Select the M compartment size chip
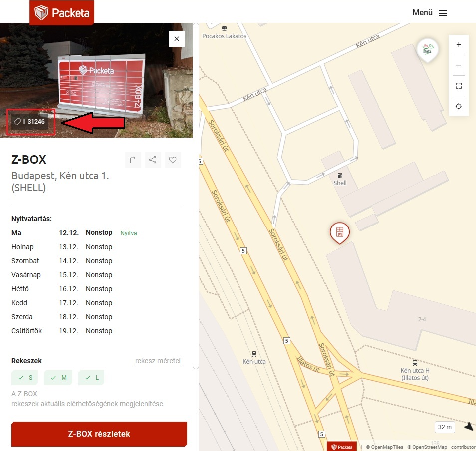 pyautogui.click(x=58, y=378)
